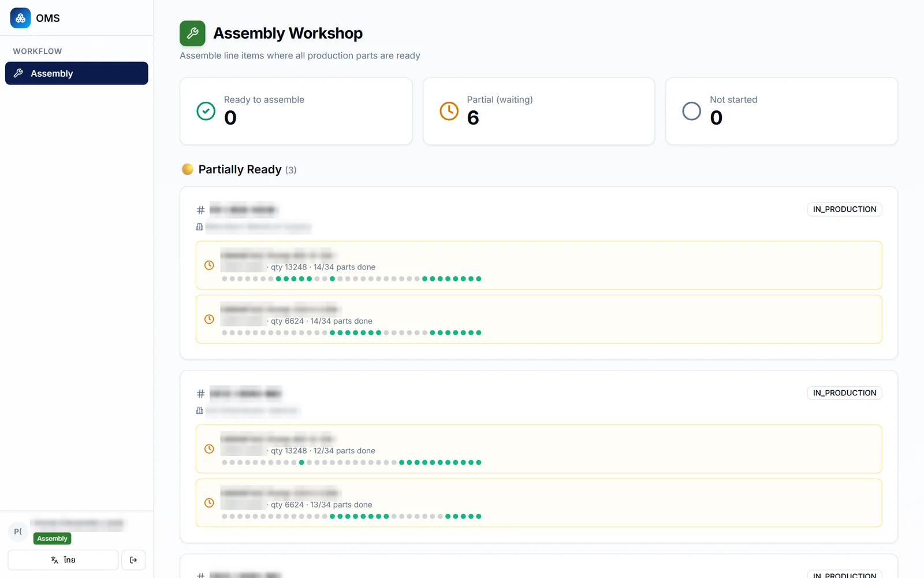This screenshot has height=578, width=924.
Task: Click the first order's IN_PRODUCTION badge
Action: coord(844,209)
